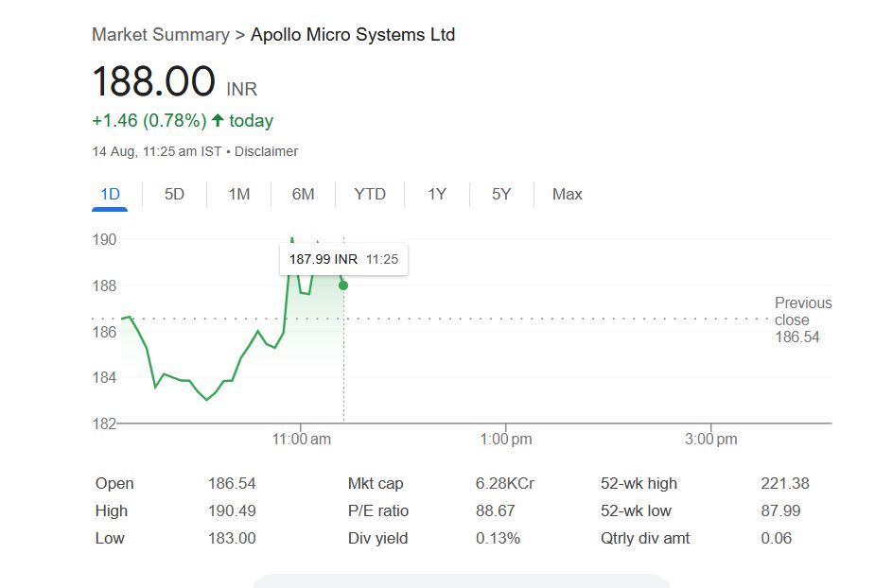The image size is (875, 588).
Task: View the 1Y chart range
Action: (436, 194)
